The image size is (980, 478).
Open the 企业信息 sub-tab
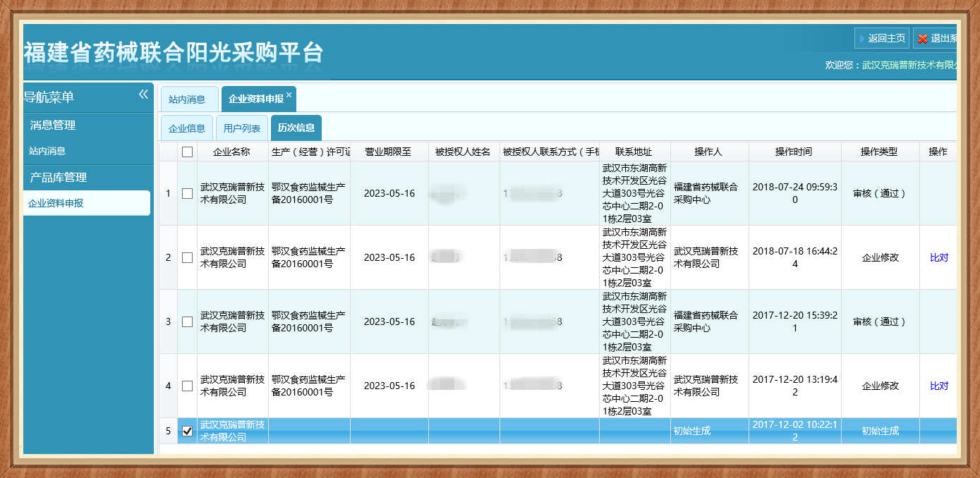(187, 128)
